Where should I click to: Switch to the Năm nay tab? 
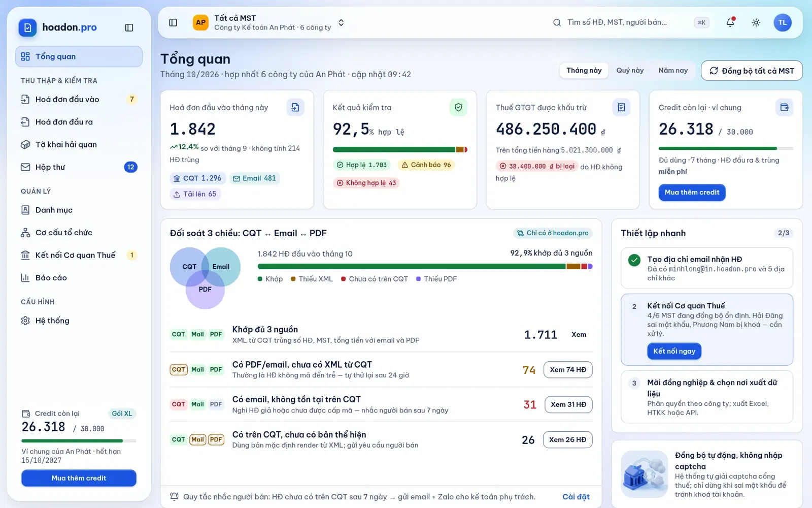pyautogui.click(x=673, y=71)
